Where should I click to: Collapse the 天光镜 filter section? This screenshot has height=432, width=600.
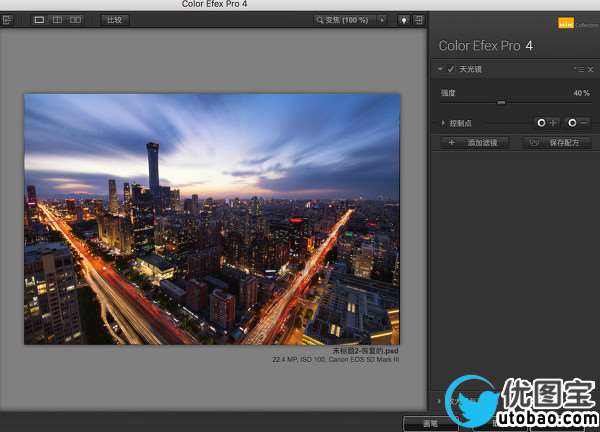pos(440,69)
